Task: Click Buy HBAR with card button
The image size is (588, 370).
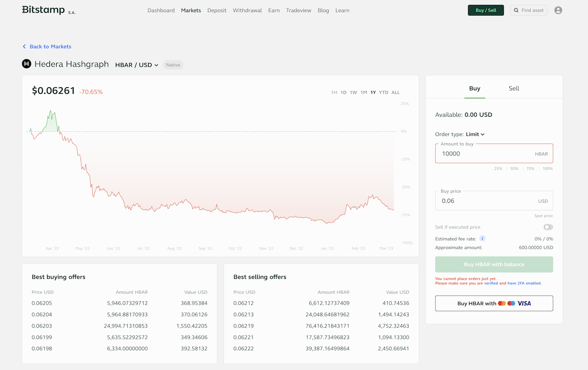Action: pyautogui.click(x=494, y=303)
